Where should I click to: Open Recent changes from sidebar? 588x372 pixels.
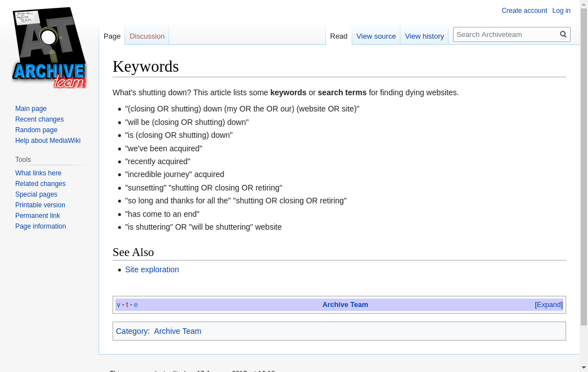[x=39, y=119]
